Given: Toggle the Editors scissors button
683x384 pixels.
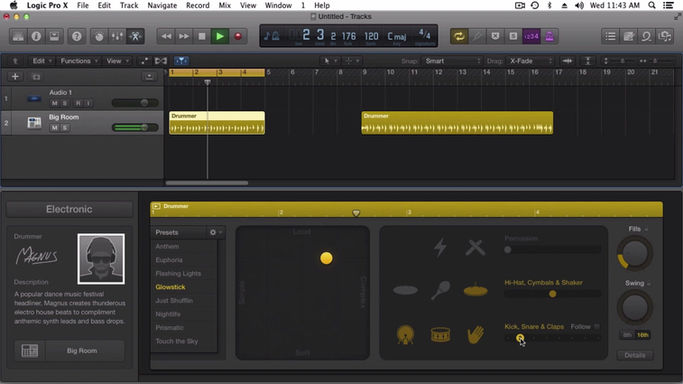Looking at the screenshot, I should (x=135, y=36).
